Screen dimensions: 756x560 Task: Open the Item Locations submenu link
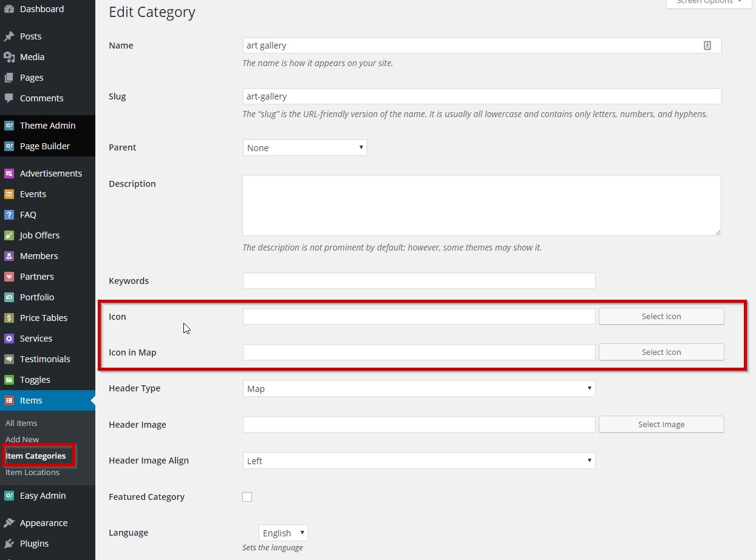click(x=32, y=472)
